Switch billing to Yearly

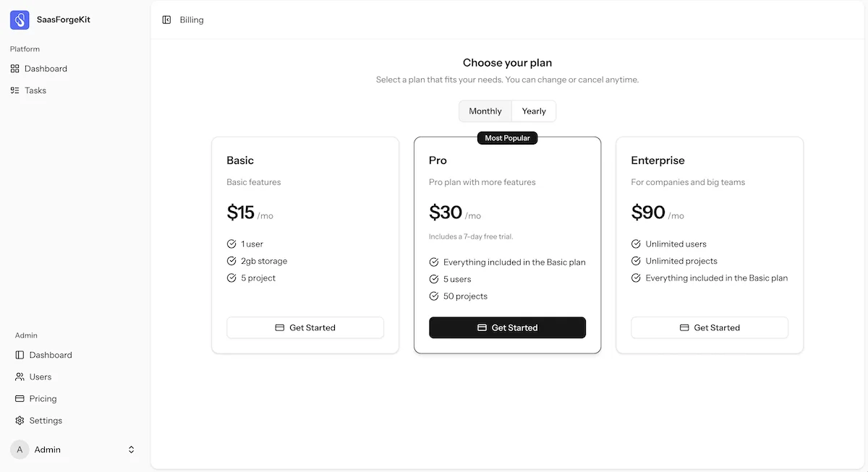click(534, 111)
